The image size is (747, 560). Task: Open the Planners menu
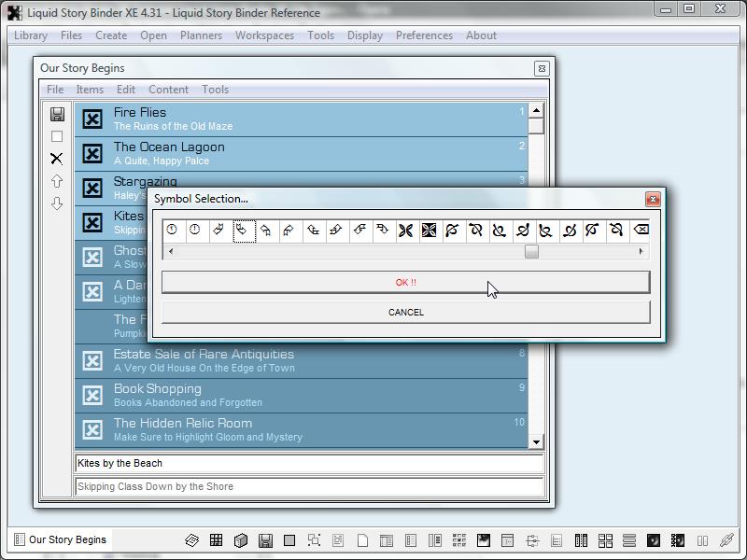point(201,35)
